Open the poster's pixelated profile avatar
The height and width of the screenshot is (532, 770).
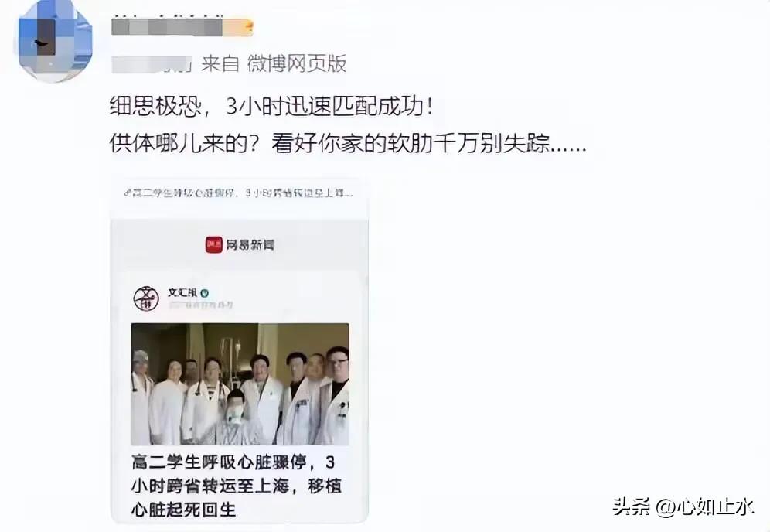(x=55, y=41)
